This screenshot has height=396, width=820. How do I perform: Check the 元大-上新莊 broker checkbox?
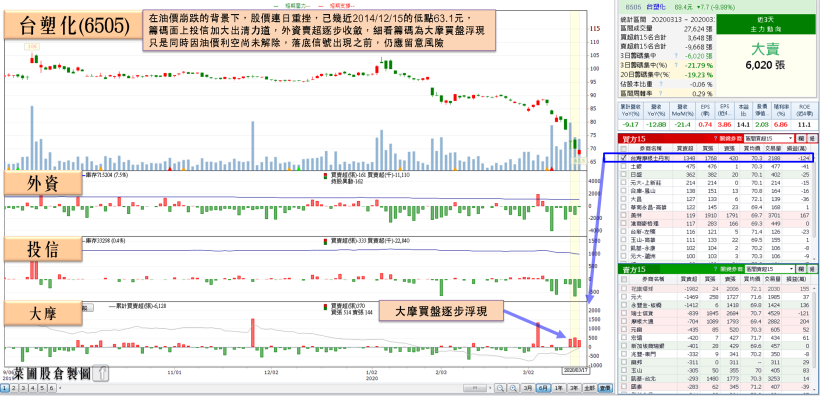[623, 183]
